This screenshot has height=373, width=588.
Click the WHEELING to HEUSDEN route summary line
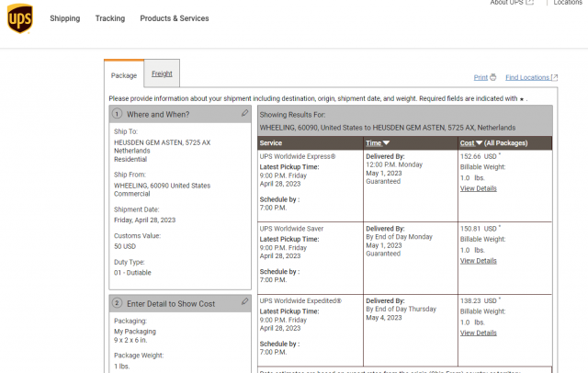pos(388,128)
